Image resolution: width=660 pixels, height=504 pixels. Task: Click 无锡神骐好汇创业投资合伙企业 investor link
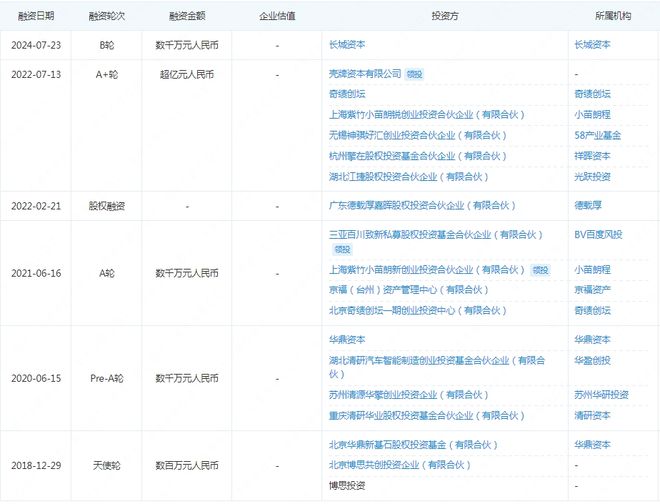[406, 135]
